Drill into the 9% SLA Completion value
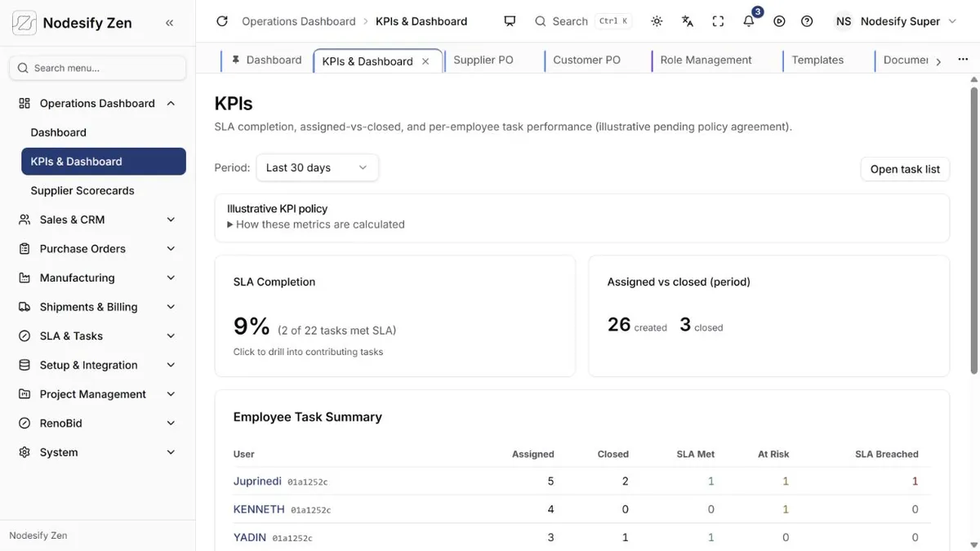Screen dimensions: 980x551 point(252,327)
